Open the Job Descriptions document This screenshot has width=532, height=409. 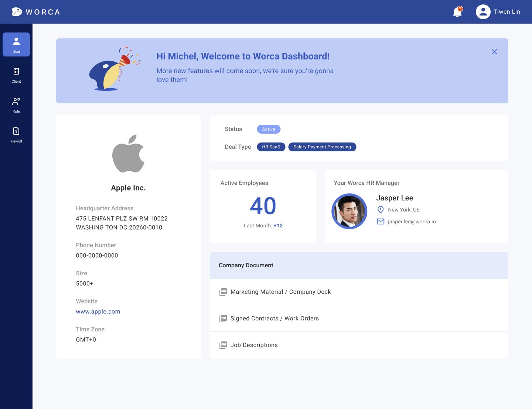click(x=359, y=345)
